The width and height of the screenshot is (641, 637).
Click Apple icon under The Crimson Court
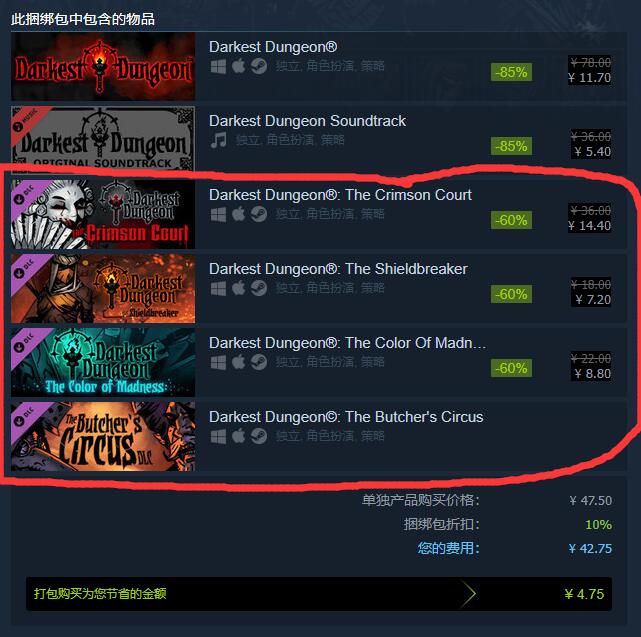click(x=238, y=214)
